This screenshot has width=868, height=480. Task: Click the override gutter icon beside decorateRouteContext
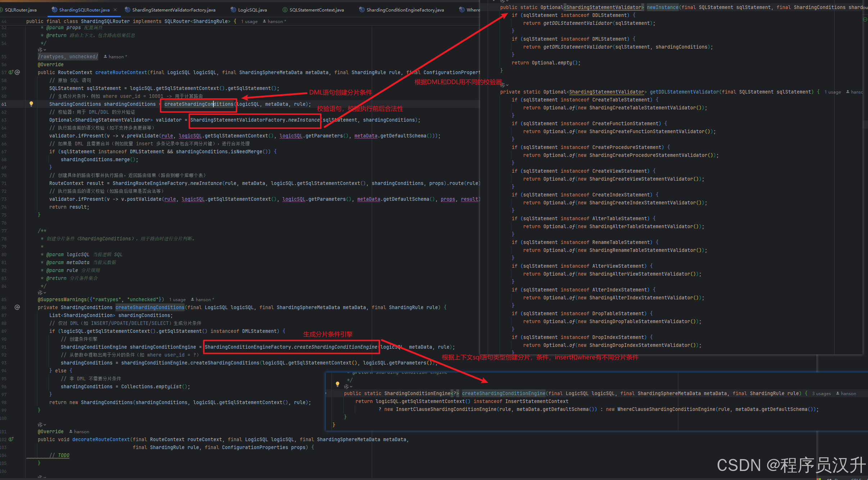pyautogui.click(x=11, y=439)
